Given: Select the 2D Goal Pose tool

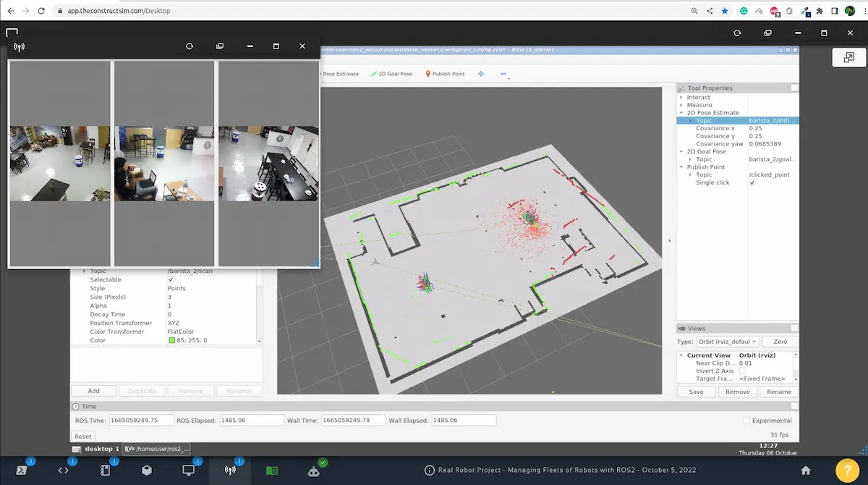Looking at the screenshot, I should [x=391, y=74].
